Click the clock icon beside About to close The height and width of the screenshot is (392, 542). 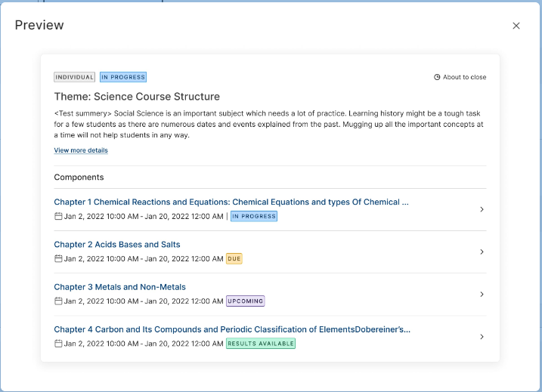point(437,77)
